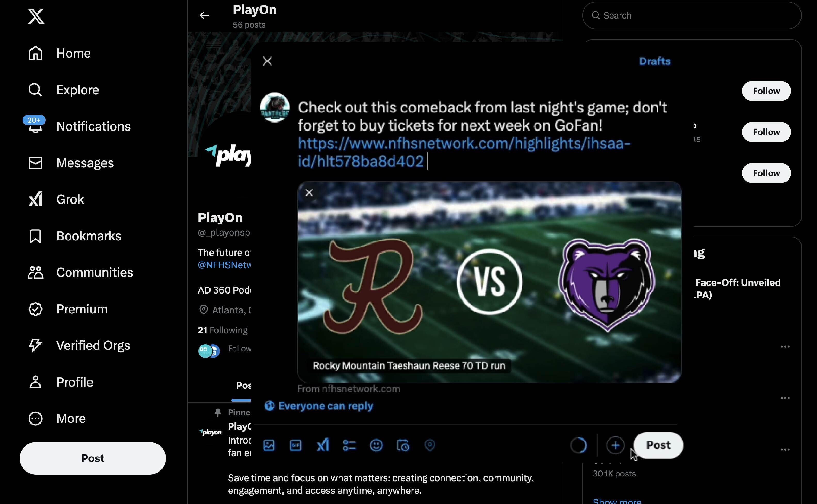Click the sidebar Post button
Image resolution: width=817 pixels, height=504 pixels.
pos(93,458)
